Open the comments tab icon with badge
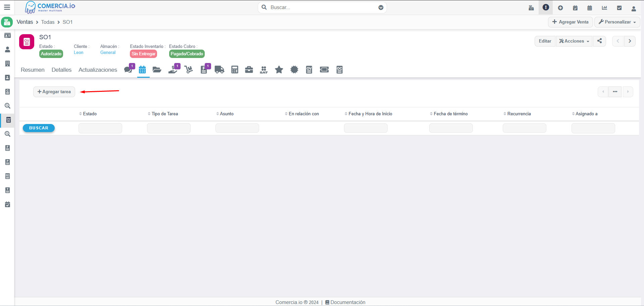This screenshot has width=644, height=306. click(129, 69)
